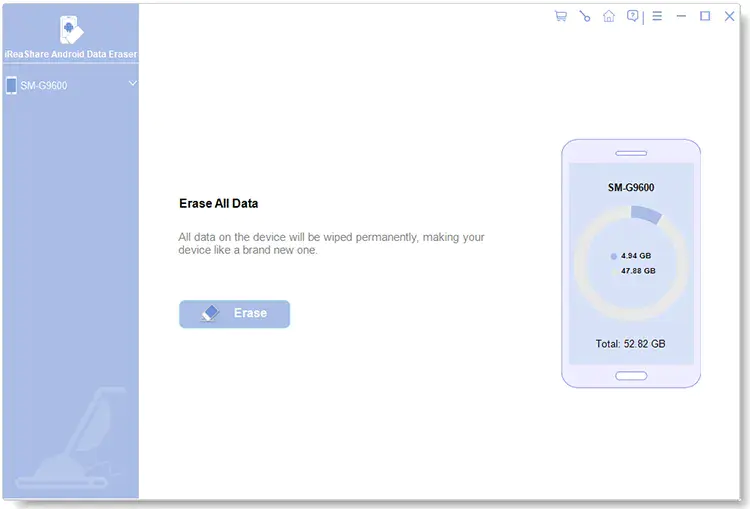Select the SM-G9600 device in sidebar
750x509 pixels.
pyautogui.click(x=71, y=85)
